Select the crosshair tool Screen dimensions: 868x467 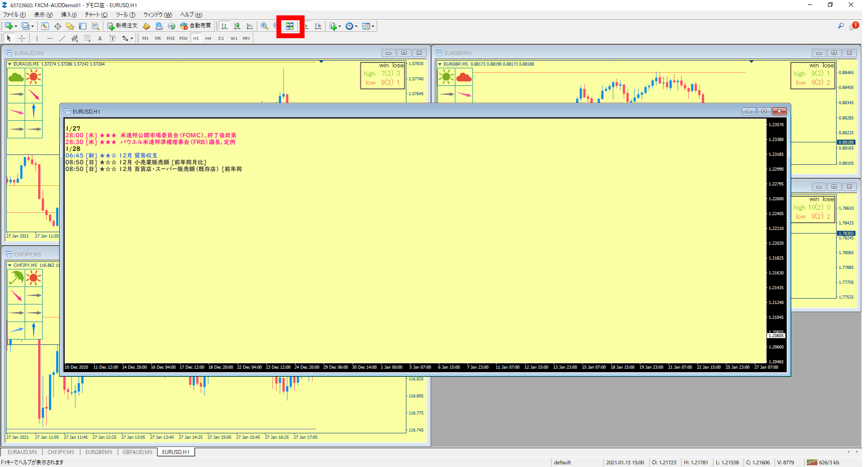point(22,38)
